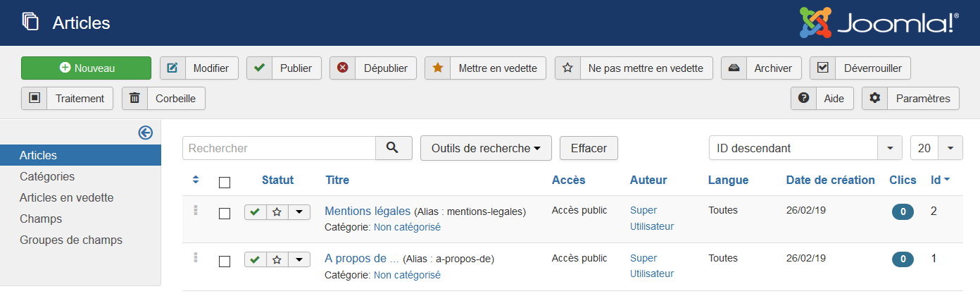The width and height of the screenshot is (980, 301).
Task: Click the Mettre en vedette star icon
Action: pos(437,68)
